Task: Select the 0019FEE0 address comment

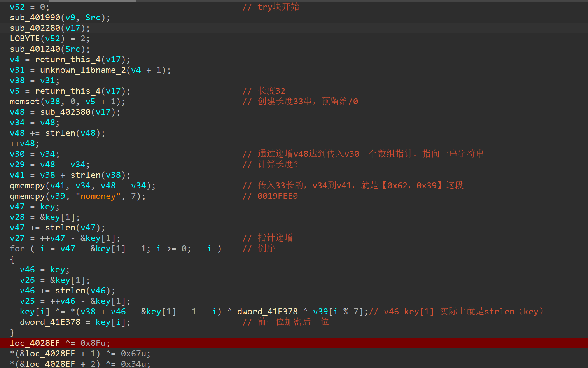Action: pyautogui.click(x=277, y=196)
